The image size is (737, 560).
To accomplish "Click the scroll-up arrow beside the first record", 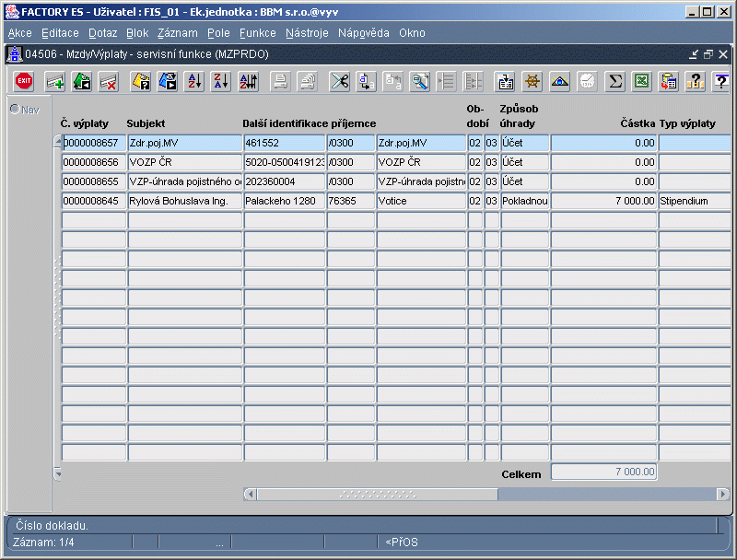I will 58,142.
